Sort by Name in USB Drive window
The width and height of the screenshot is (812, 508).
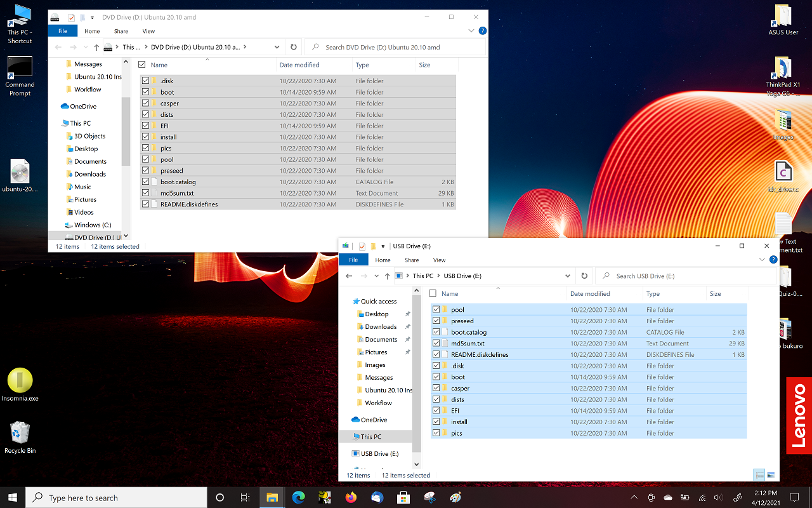[498, 293]
